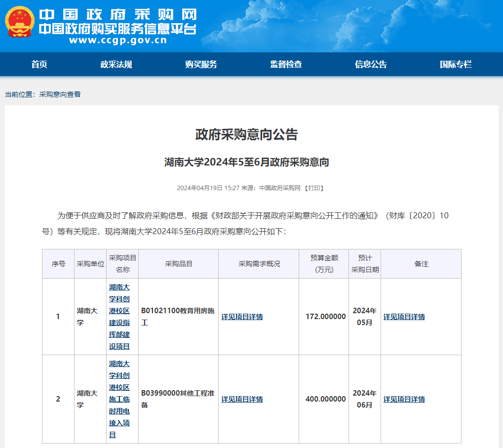Open the 国际专栏 navigation menu item
503x448 pixels.
456,65
